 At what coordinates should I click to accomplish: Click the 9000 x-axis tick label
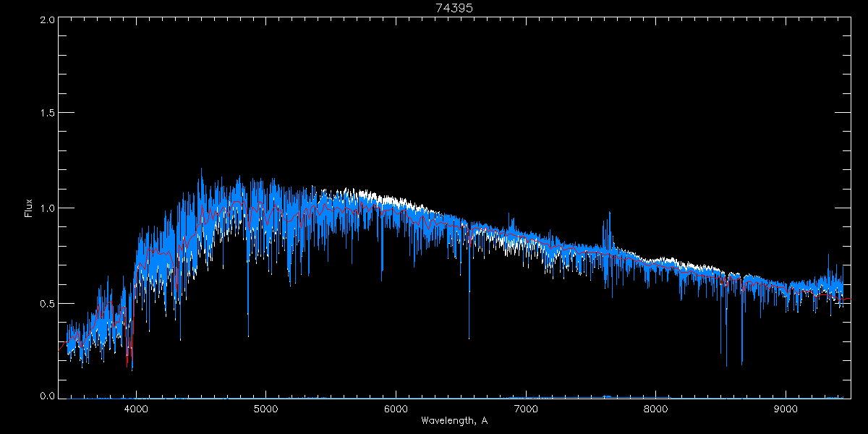point(786,407)
